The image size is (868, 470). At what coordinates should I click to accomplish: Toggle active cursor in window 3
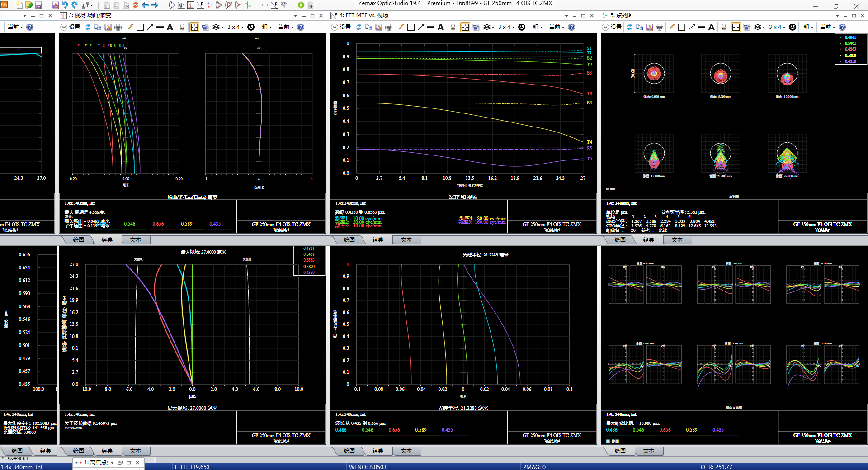tap(194, 27)
